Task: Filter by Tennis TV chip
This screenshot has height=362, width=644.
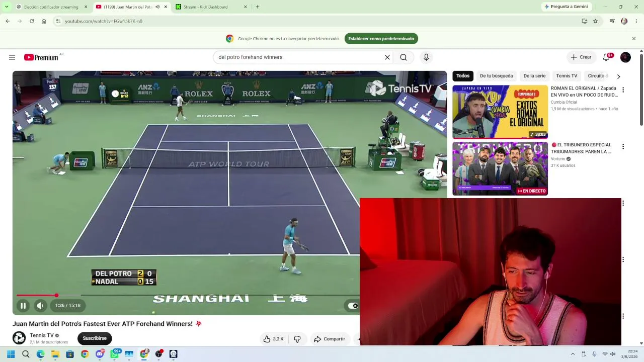Action: click(567, 76)
